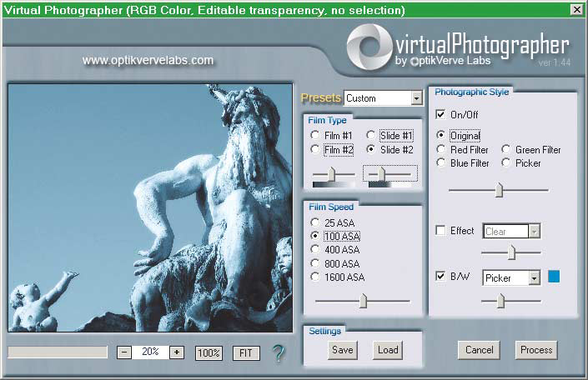Close the Virtual Photographer dialog

click(x=577, y=9)
